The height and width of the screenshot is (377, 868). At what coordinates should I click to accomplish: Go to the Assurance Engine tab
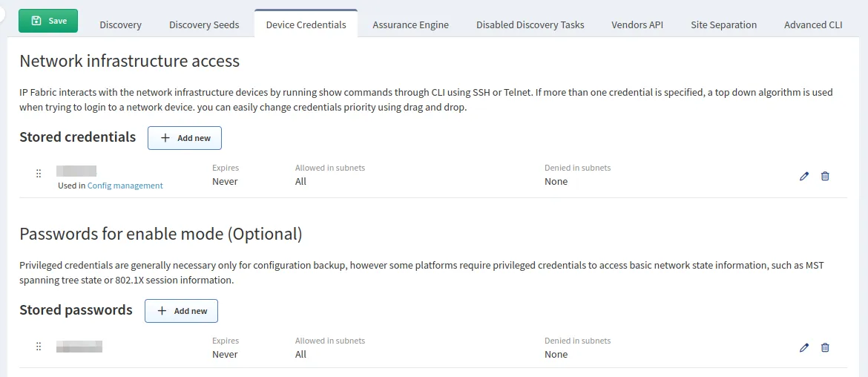410,24
